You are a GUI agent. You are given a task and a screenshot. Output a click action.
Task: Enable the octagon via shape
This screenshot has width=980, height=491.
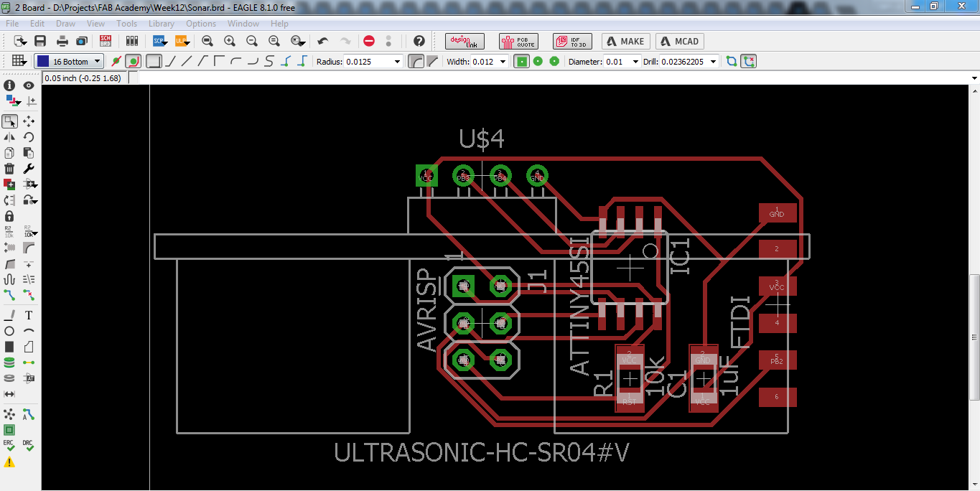pyautogui.click(x=554, y=61)
